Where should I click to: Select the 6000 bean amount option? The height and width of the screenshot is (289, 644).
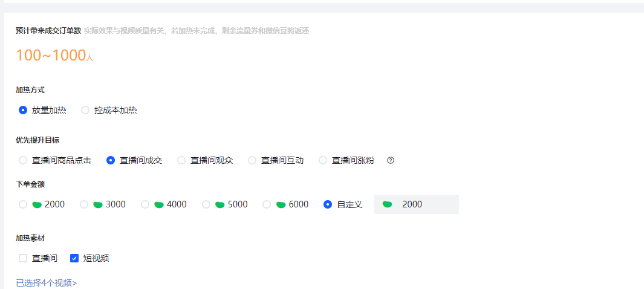coord(267,204)
